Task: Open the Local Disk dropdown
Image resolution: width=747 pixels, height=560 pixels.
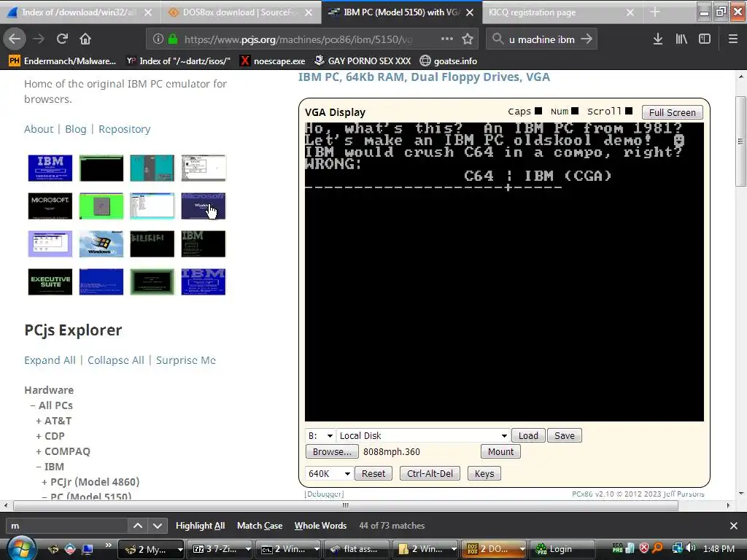Action: [423, 436]
